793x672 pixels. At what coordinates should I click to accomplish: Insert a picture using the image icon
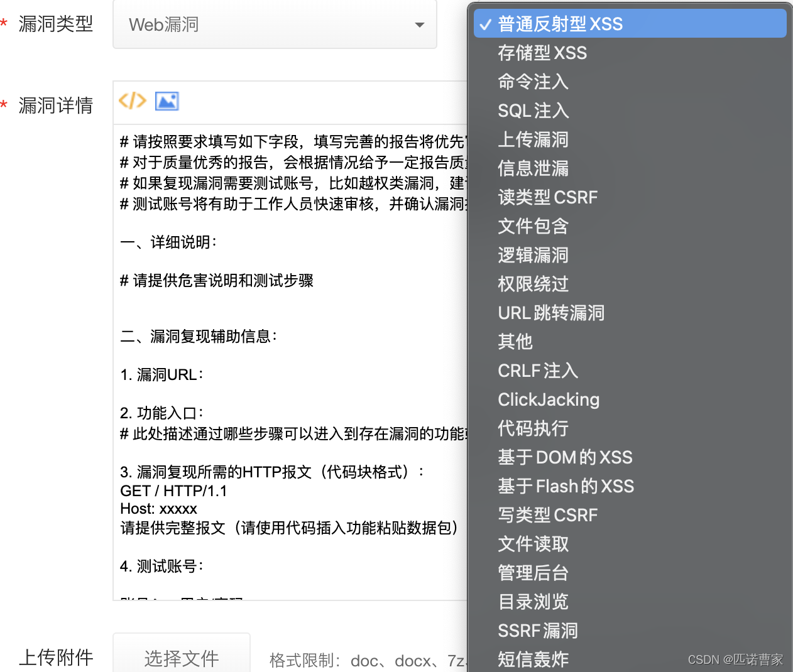click(x=167, y=100)
